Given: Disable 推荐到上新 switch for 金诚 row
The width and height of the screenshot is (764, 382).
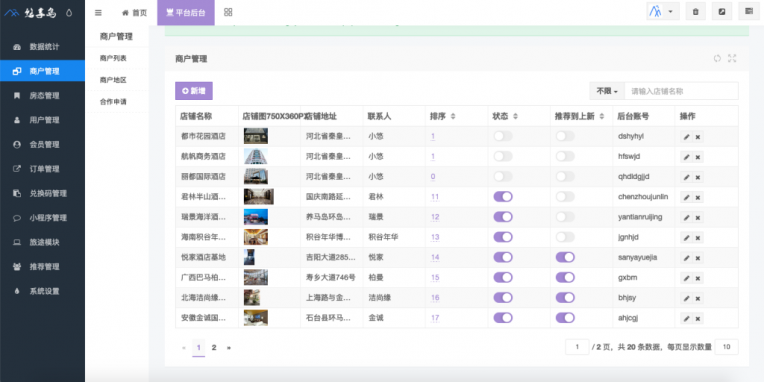Looking at the screenshot, I should pos(565,318).
